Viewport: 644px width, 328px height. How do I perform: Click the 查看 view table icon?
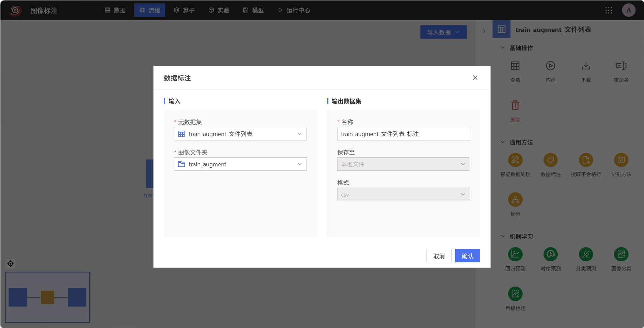coord(515,66)
